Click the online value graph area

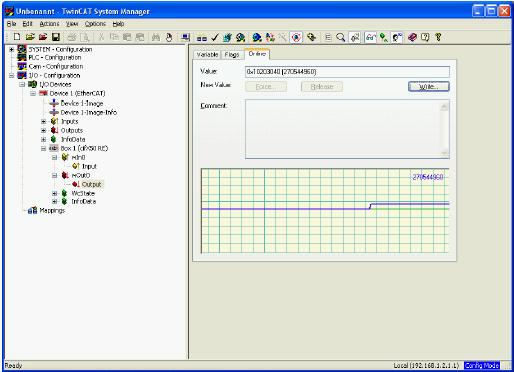point(325,211)
